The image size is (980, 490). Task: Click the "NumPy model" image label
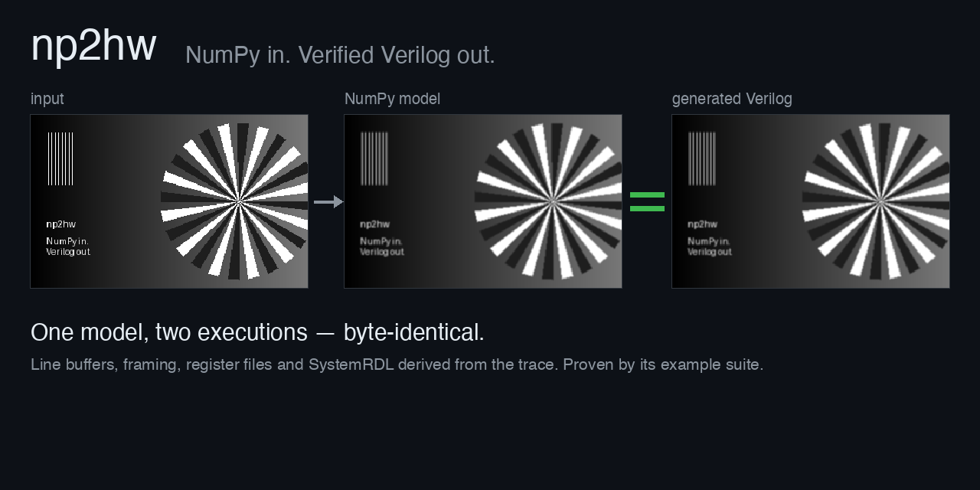392,99
